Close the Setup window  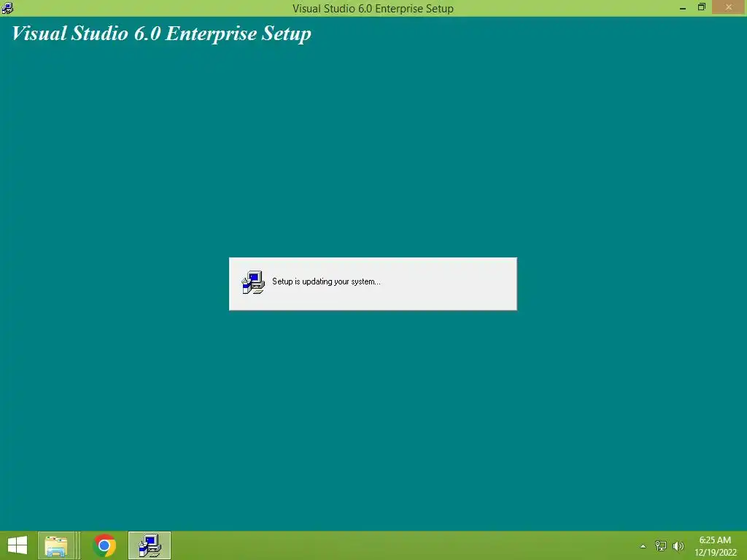click(x=729, y=7)
